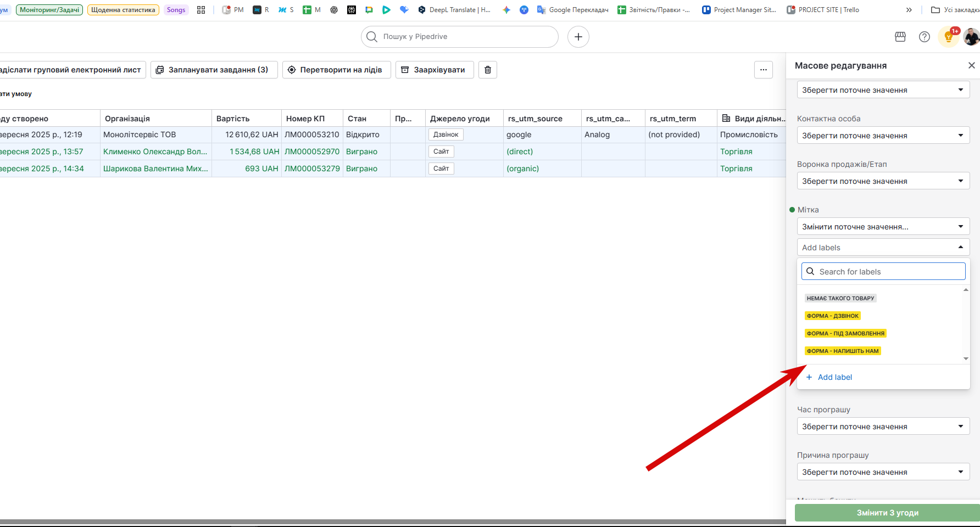This screenshot has height=527, width=980.
Task: Open the bookmark apps grid icon
Action: tap(201, 10)
